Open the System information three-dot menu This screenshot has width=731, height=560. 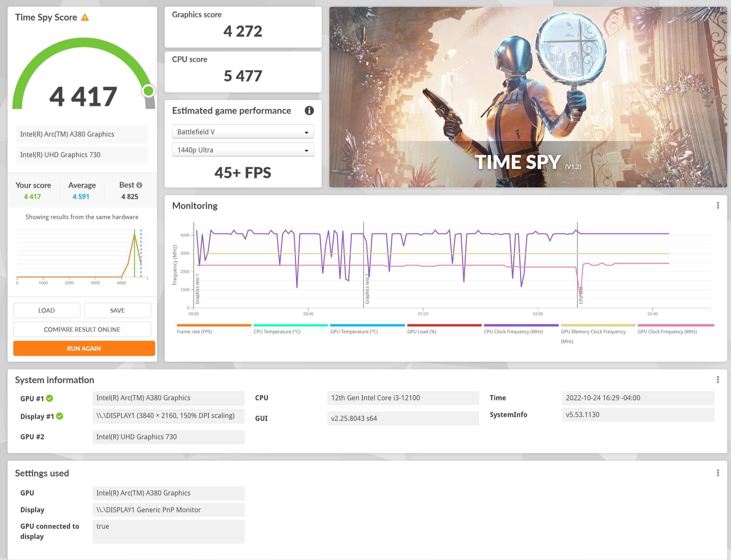[x=718, y=380]
